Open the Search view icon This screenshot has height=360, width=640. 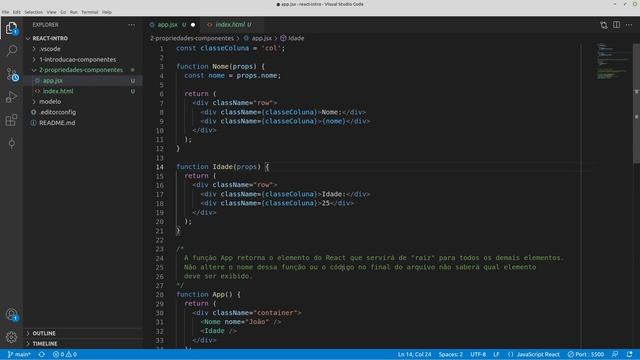[x=11, y=51]
